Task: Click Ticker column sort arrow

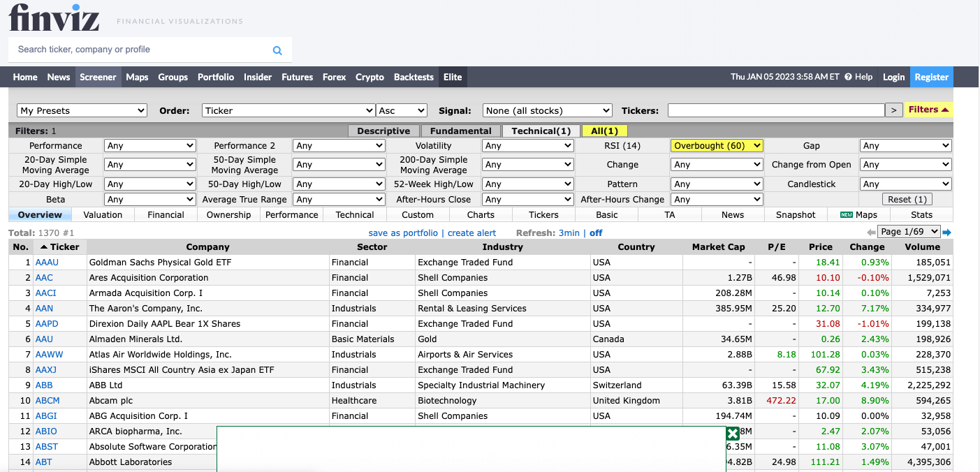Action: coord(44,247)
